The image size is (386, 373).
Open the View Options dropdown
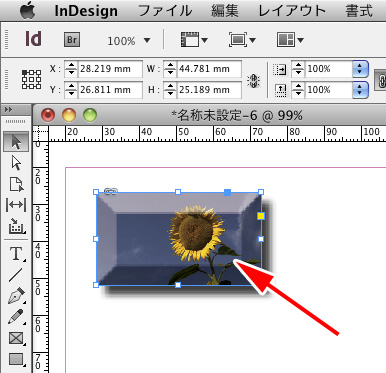194,40
